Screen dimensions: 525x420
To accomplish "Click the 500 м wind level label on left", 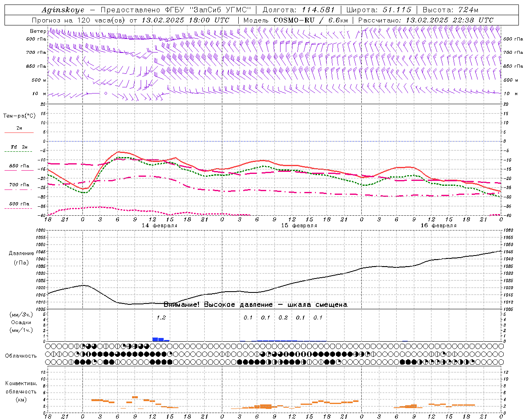I will [39, 80].
